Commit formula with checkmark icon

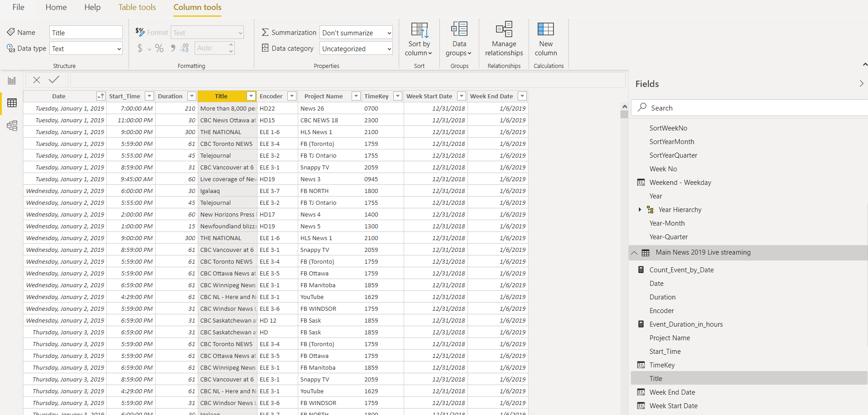point(54,80)
